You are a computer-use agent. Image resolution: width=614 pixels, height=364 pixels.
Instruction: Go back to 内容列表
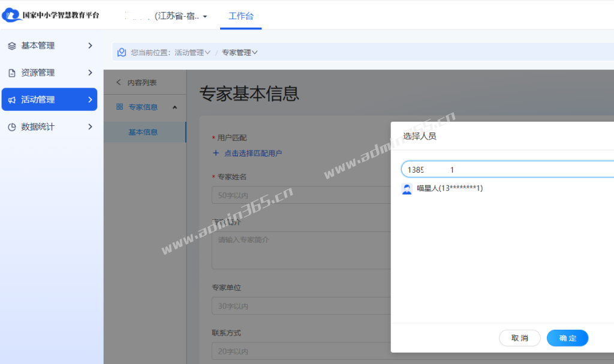click(142, 83)
